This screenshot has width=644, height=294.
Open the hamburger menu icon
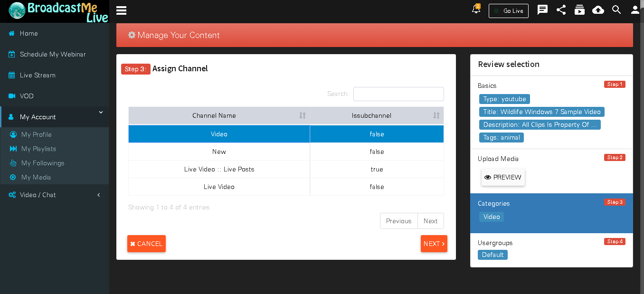(x=121, y=10)
